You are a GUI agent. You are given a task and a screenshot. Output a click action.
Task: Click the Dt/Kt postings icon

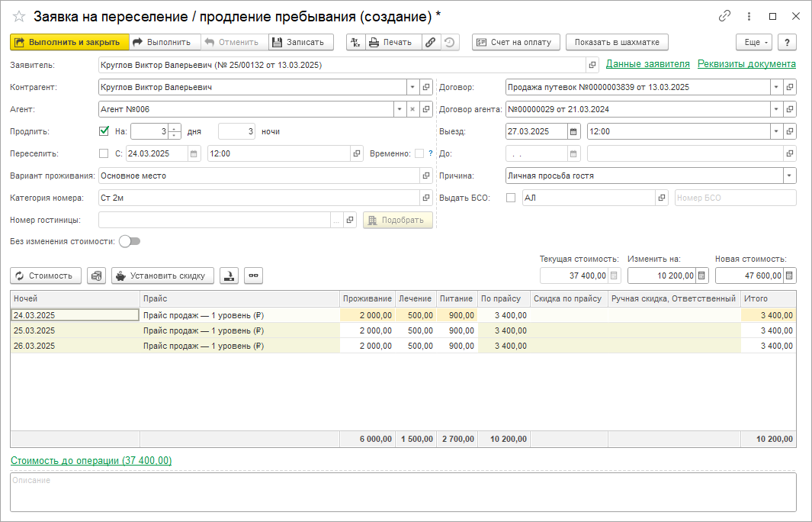355,43
